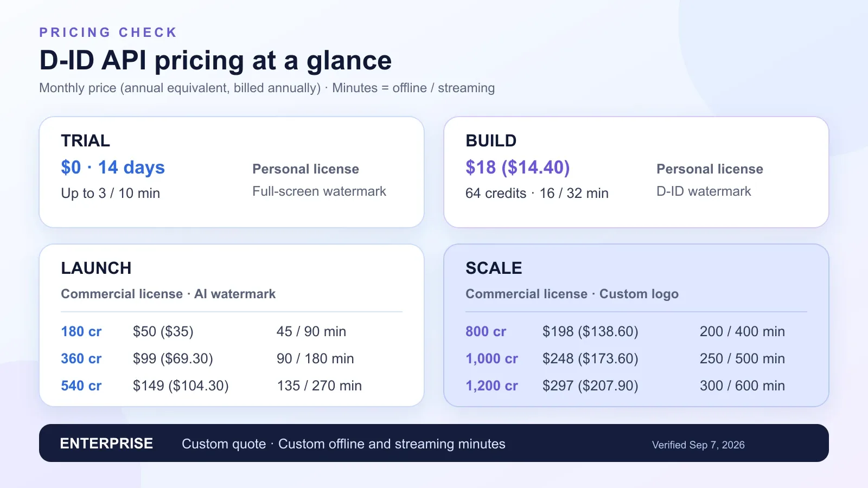
Task: Click 'Personal license' in the Build card
Action: click(x=710, y=169)
